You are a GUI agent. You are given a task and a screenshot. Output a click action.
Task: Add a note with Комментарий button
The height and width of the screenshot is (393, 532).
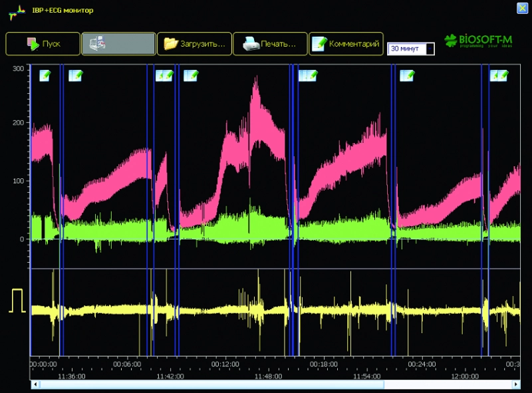click(347, 44)
